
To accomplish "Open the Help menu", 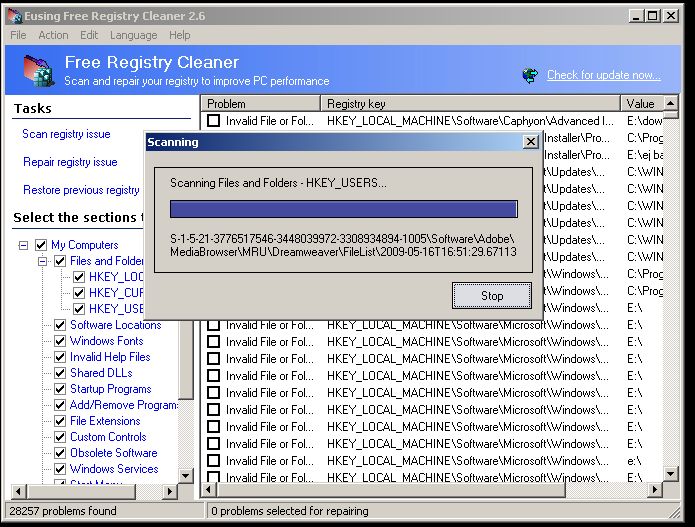I will 180,35.
